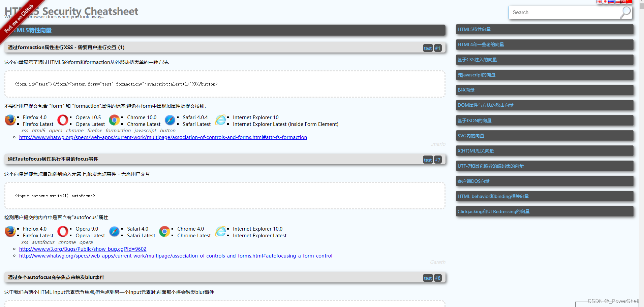
Task: Switch language using the Japan flag
Action: coord(605,2)
